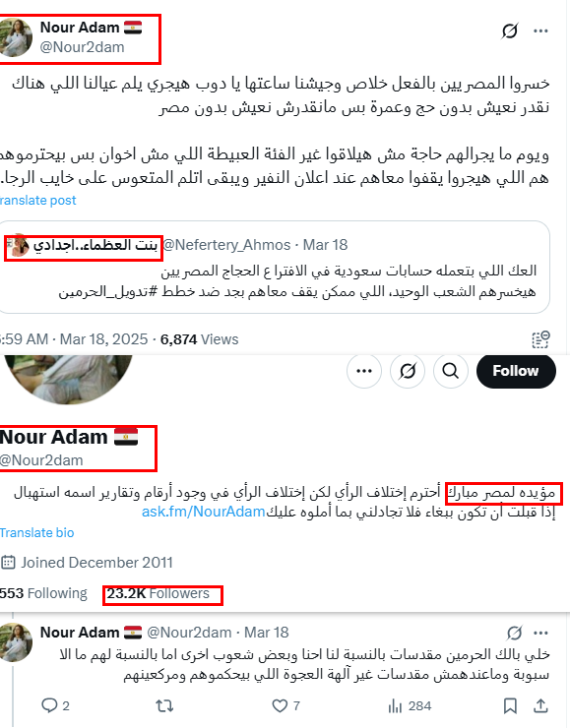
Task: Share the bottom post
Action: tap(540, 705)
